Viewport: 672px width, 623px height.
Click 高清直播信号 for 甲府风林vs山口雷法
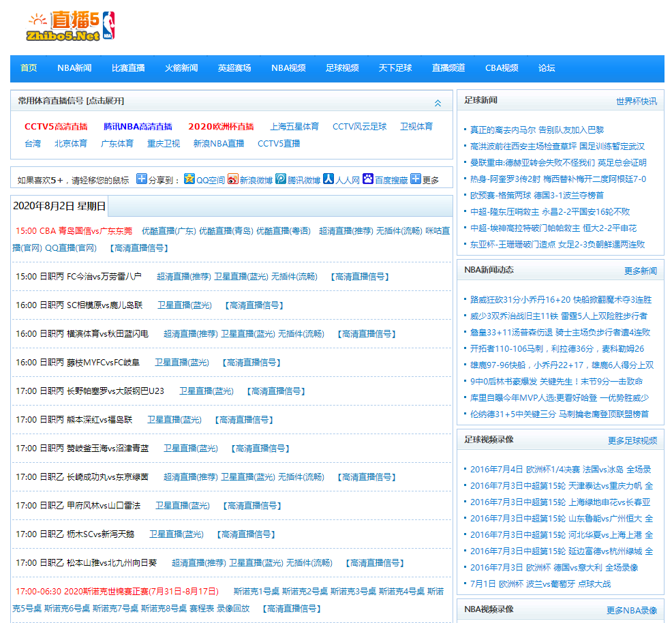(252, 506)
